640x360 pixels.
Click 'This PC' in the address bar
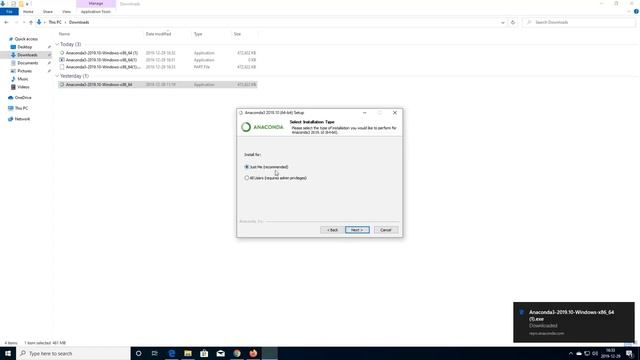click(x=55, y=22)
